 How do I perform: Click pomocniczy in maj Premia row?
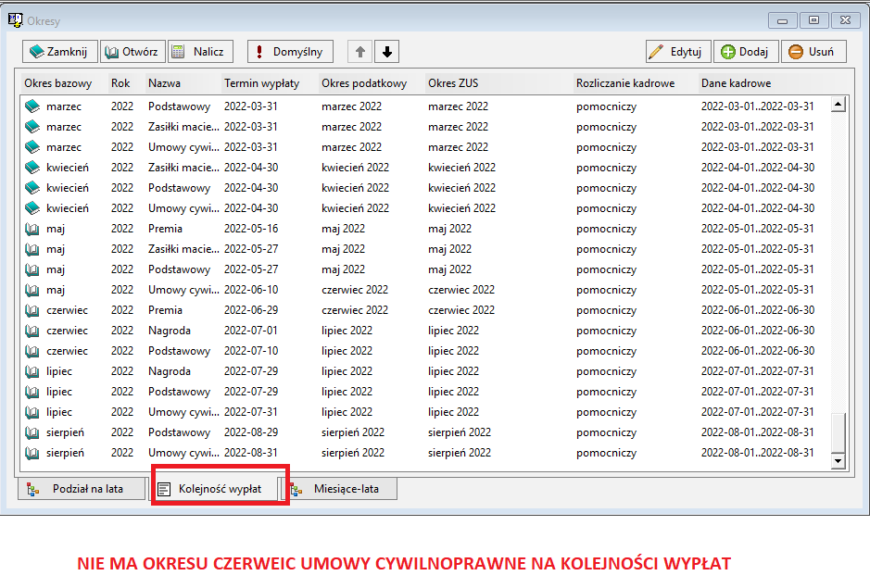coord(607,229)
